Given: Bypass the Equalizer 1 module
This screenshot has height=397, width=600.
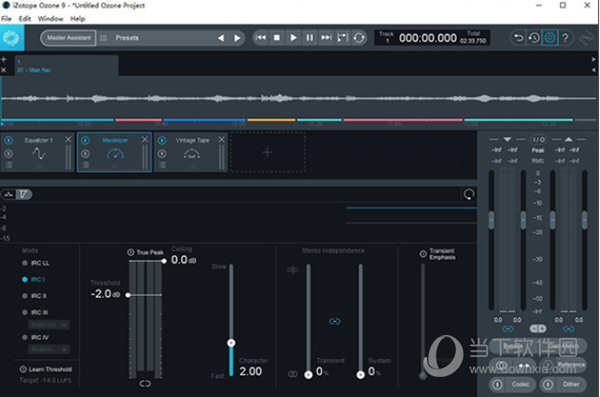Looking at the screenshot, I should point(8,141).
